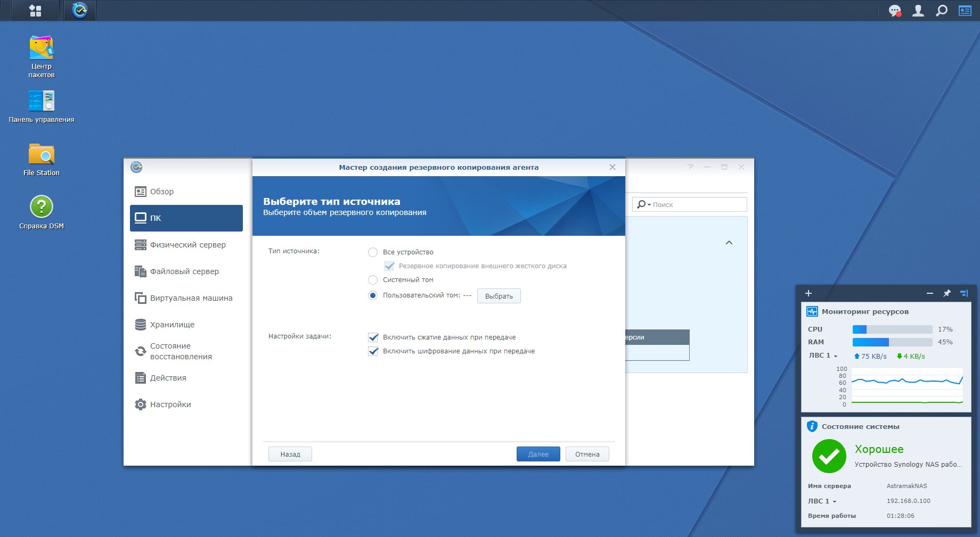
Task: Open the Физический сервер section
Action: tap(186, 245)
